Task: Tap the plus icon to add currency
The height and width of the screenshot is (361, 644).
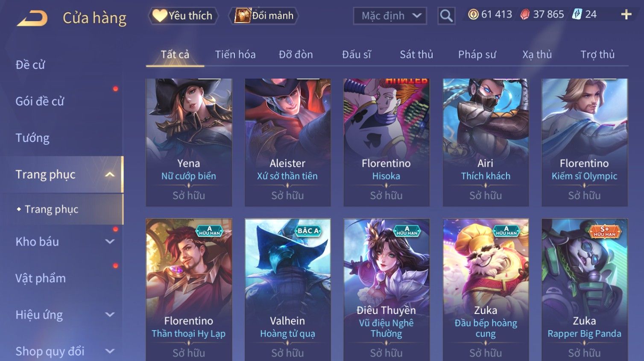Action: click(x=626, y=15)
